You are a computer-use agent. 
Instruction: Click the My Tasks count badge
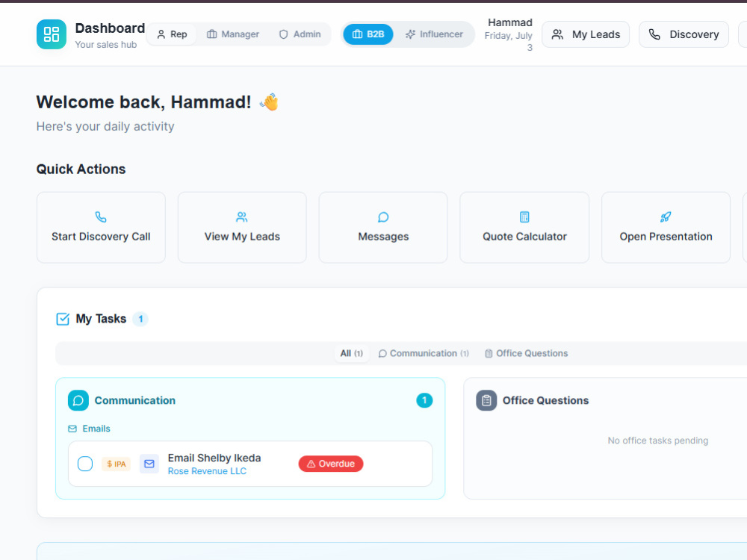point(140,319)
